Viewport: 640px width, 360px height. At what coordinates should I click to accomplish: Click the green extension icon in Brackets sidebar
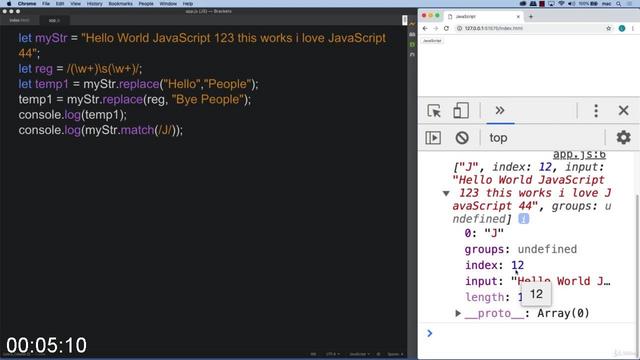(412, 44)
